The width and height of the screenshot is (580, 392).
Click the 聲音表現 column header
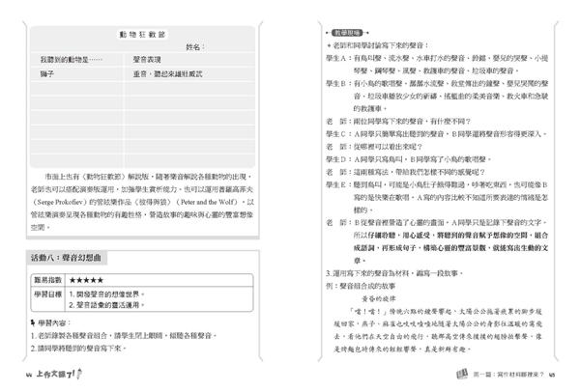coord(147,60)
